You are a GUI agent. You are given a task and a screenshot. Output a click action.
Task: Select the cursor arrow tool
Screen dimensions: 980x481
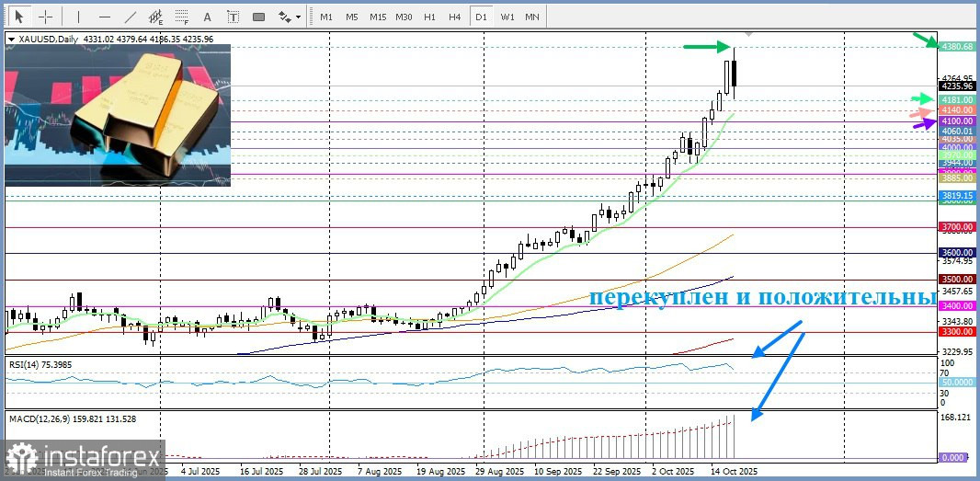point(18,17)
